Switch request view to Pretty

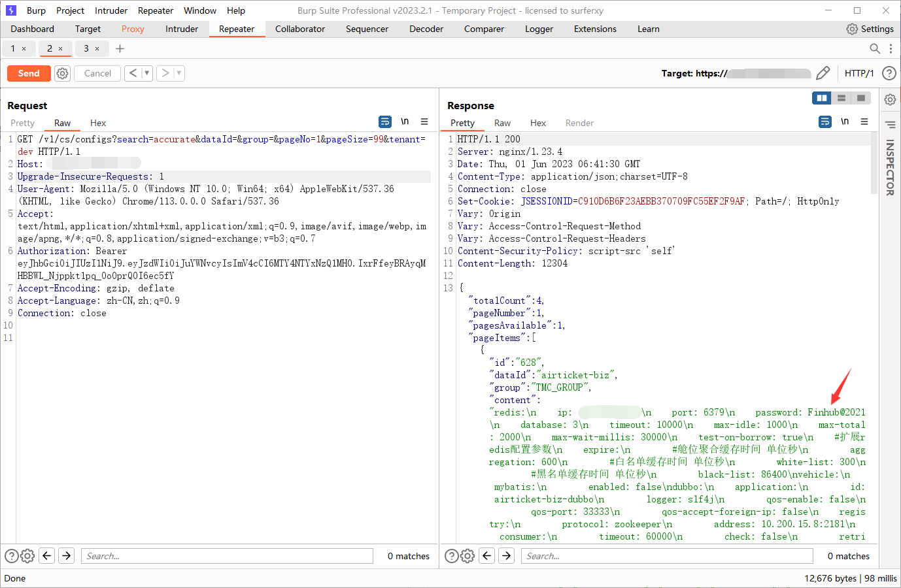tap(22, 123)
